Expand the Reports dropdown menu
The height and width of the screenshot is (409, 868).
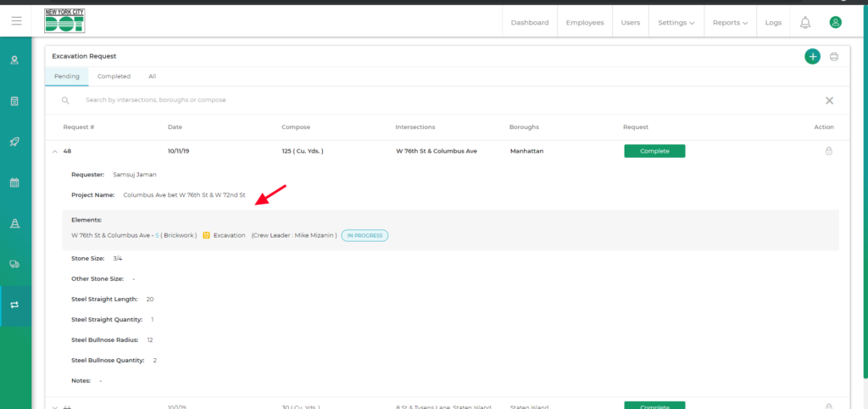pos(730,22)
